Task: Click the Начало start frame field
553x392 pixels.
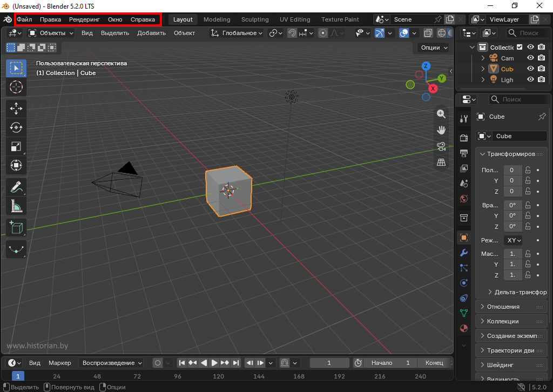Action: pyautogui.click(x=390, y=363)
